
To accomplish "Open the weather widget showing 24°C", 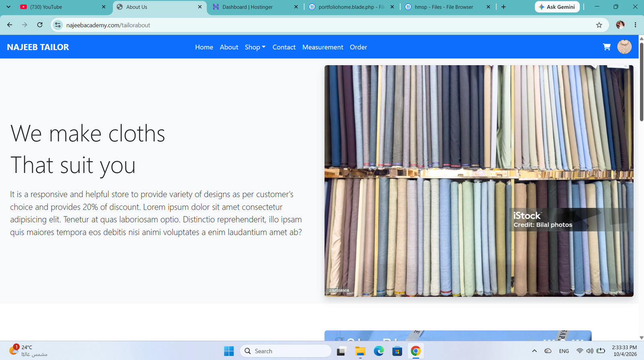I will [28, 351].
